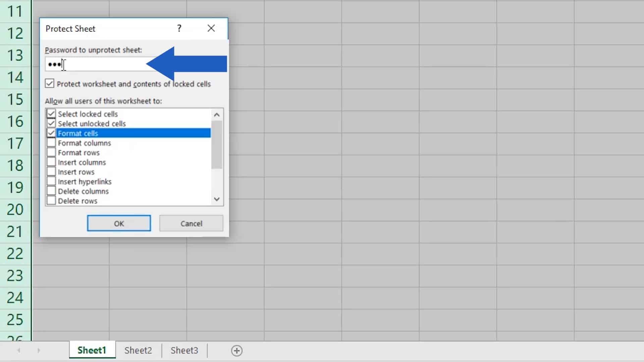Cancel the Protect Sheet dialog

191,224
